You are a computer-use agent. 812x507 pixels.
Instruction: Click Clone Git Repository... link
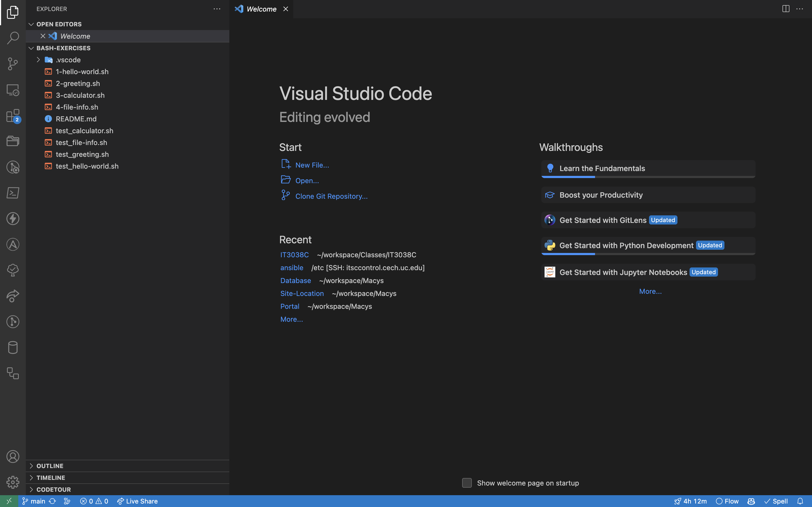click(331, 196)
